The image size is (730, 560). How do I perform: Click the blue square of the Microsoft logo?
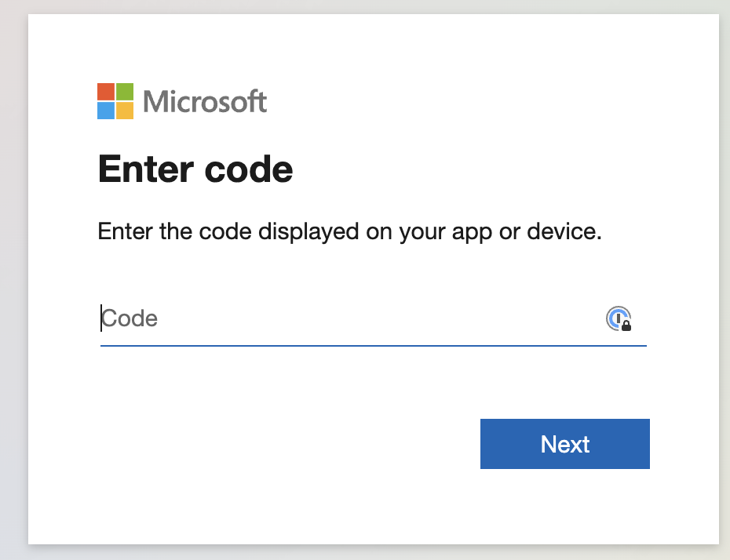[104, 111]
